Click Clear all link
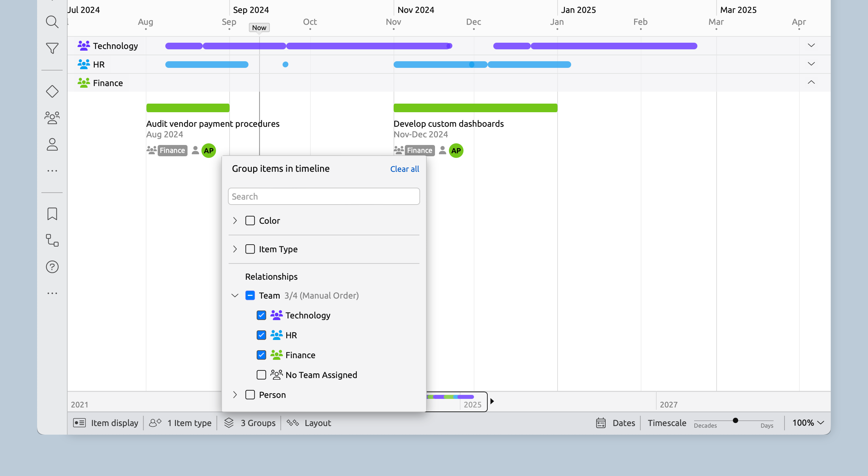The height and width of the screenshot is (476, 868). [x=405, y=169]
